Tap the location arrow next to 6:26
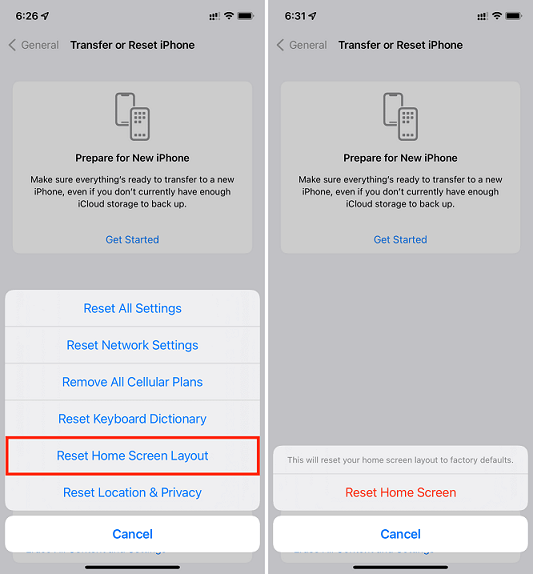Image resolution: width=533 pixels, height=574 pixels. click(x=45, y=16)
